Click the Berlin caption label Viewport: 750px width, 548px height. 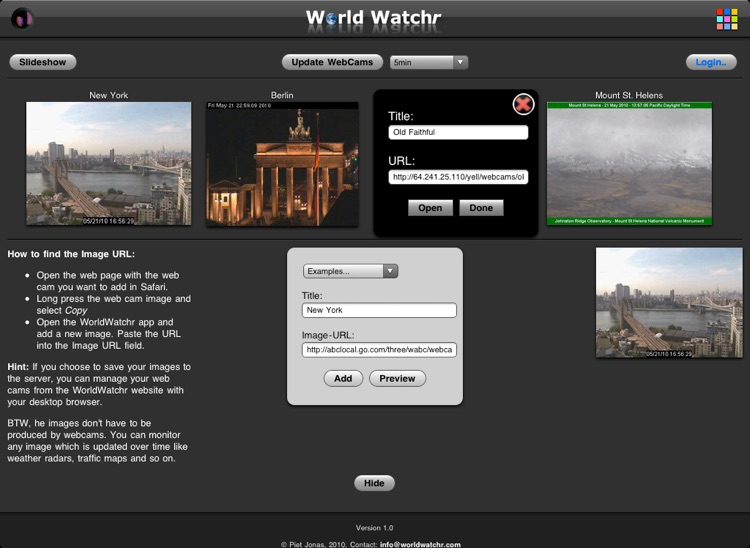click(282, 95)
